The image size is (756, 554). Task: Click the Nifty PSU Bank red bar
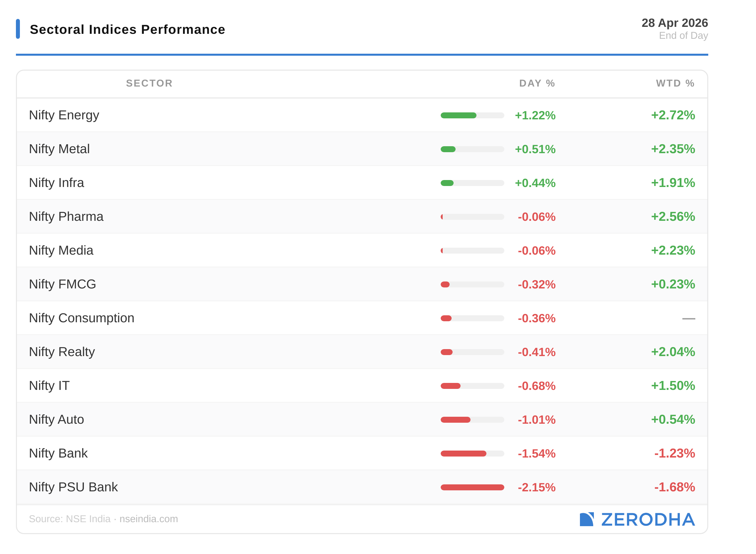pyautogui.click(x=472, y=487)
